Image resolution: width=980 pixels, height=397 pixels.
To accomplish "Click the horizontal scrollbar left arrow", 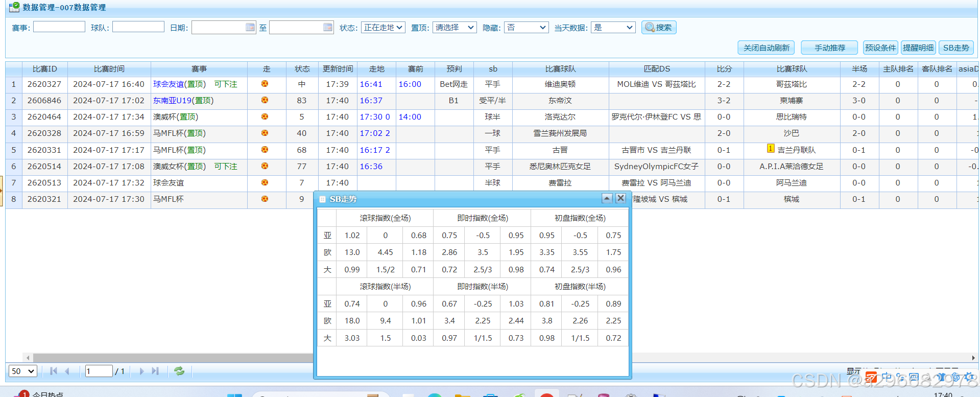I will [x=28, y=358].
